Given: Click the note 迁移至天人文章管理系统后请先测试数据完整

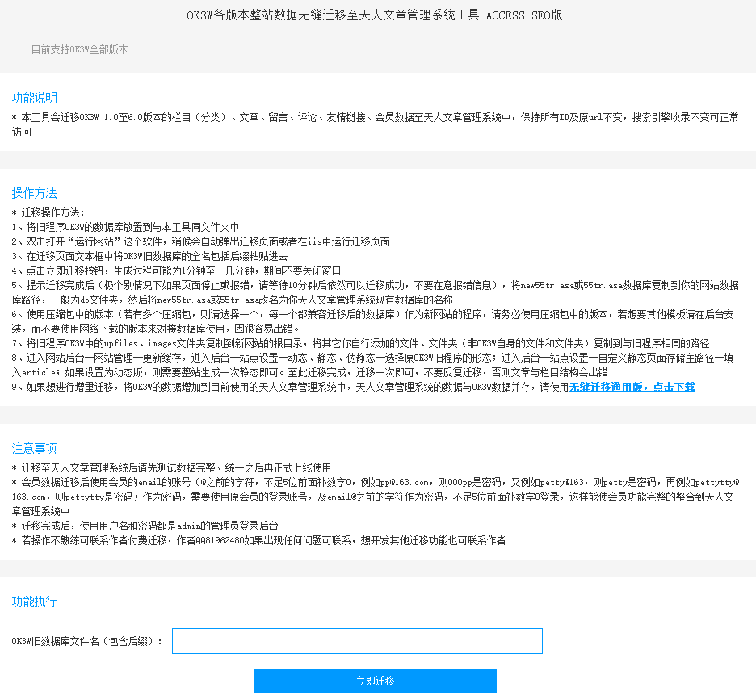Looking at the screenshot, I should coord(172,467).
